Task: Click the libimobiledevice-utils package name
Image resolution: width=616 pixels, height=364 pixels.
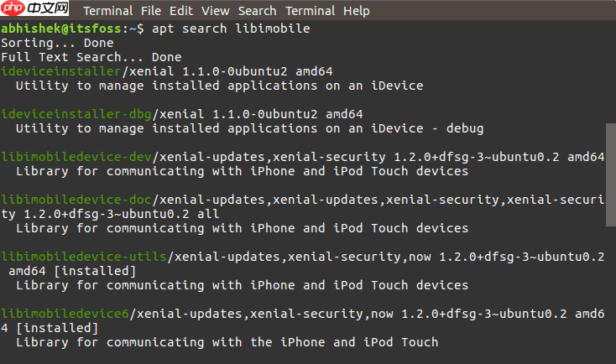Action: (x=84, y=257)
